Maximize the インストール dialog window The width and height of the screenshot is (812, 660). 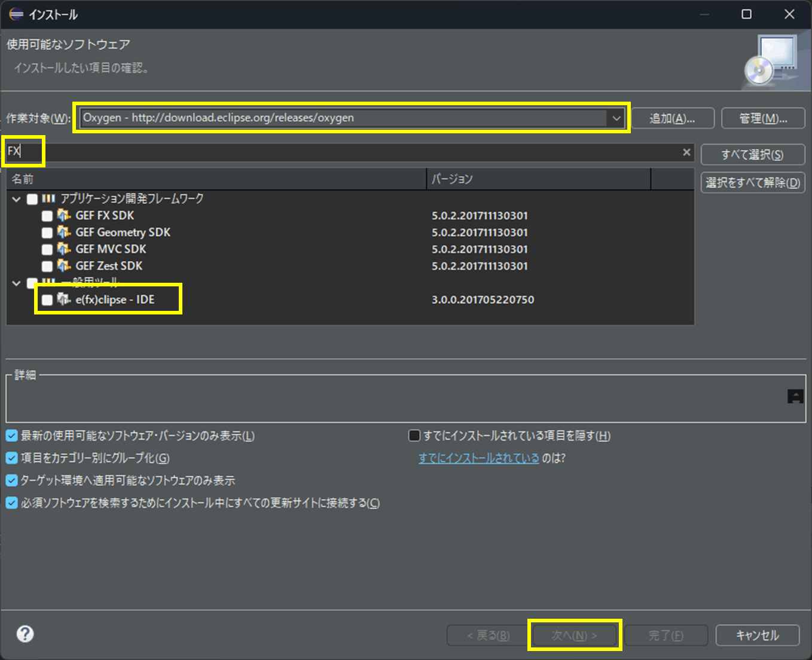click(x=746, y=14)
